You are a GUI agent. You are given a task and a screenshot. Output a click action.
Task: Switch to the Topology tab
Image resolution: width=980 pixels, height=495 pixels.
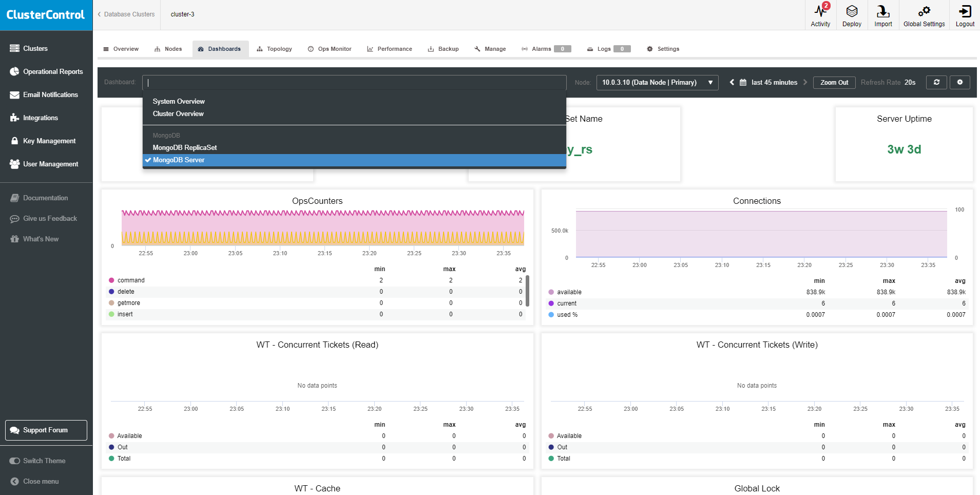(x=275, y=49)
